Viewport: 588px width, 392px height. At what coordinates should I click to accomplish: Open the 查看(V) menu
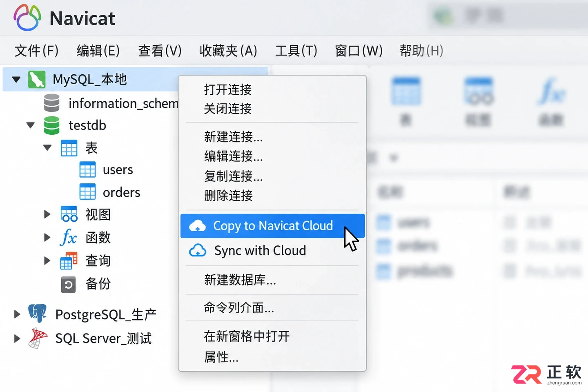click(160, 51)
